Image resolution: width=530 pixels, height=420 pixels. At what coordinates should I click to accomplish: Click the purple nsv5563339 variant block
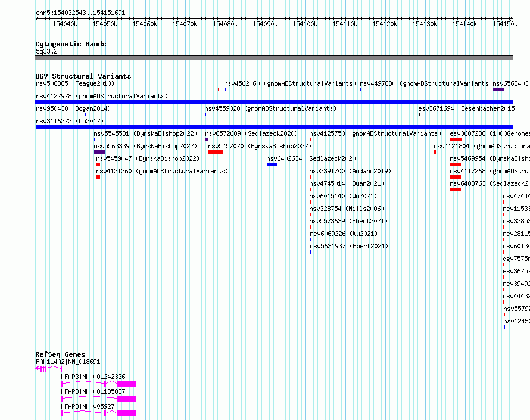(99, 152)
